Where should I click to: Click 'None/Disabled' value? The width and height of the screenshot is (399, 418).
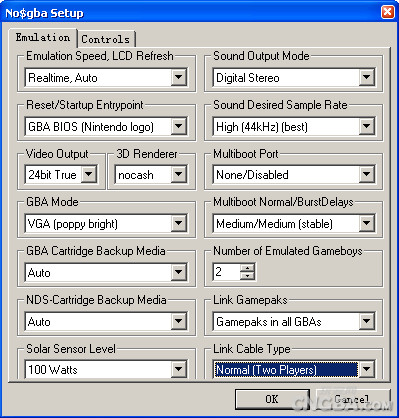click(252, 174)
